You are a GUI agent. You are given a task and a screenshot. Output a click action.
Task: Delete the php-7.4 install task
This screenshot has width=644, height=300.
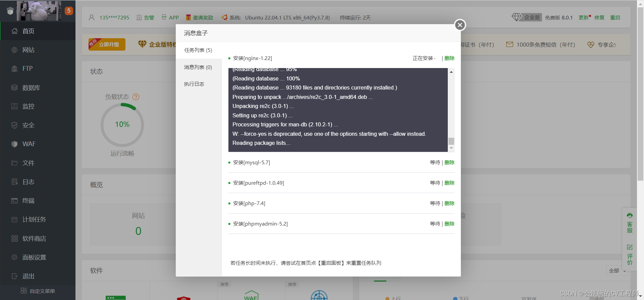point(449,203)
